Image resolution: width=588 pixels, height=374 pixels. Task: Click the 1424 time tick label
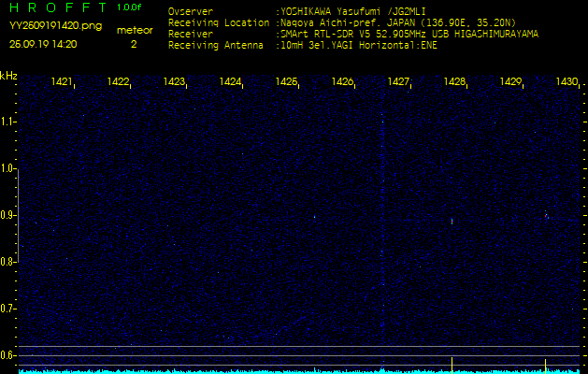click(230, 81)
